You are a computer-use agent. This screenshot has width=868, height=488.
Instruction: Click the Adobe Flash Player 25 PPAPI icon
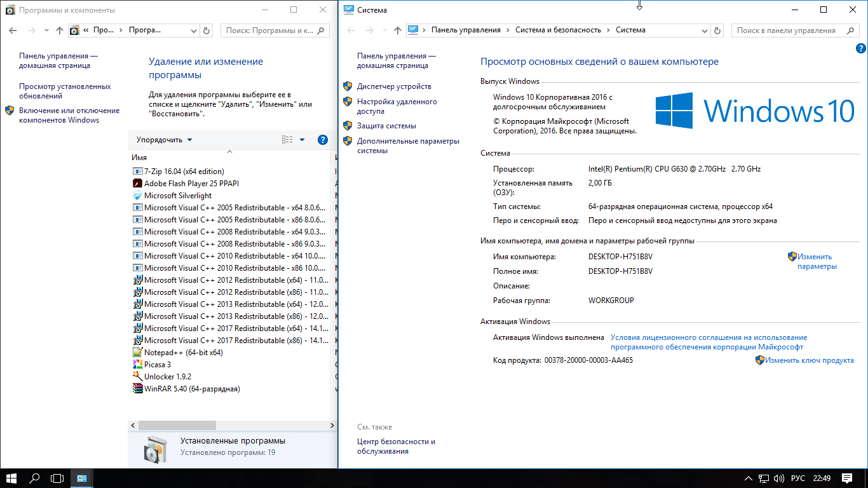pos(138,183)
